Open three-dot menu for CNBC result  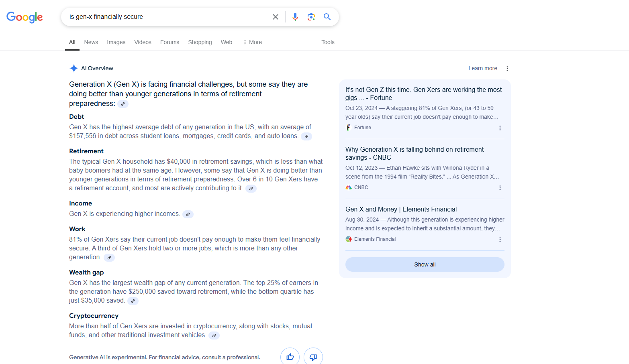point(500,188)
